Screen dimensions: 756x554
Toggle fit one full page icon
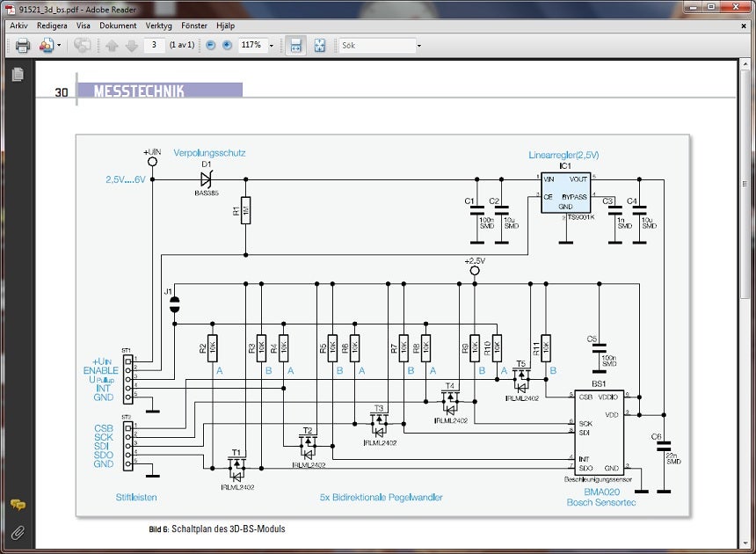pos(320,46)
